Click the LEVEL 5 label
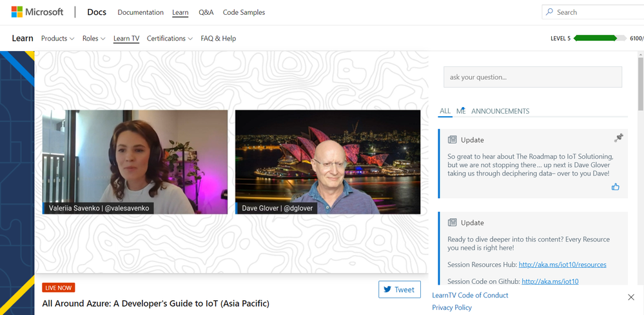This screenshot has height=315, width=644. (x=560, y=38)
